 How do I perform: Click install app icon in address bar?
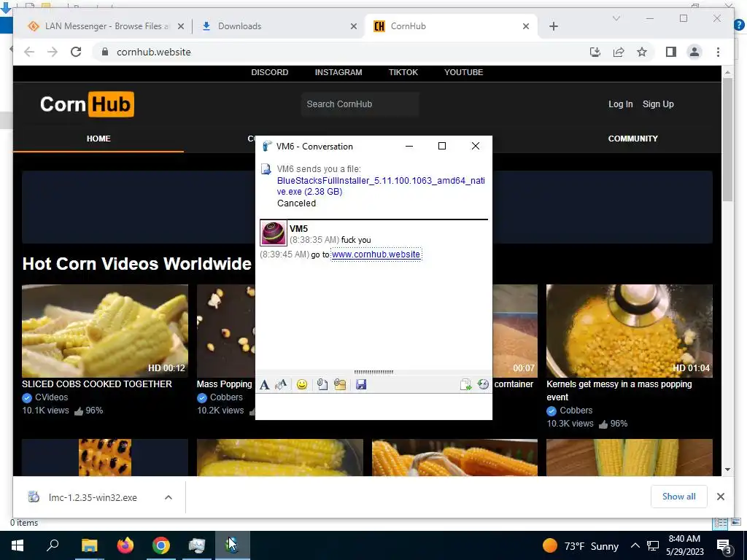[x=595, y=52]
